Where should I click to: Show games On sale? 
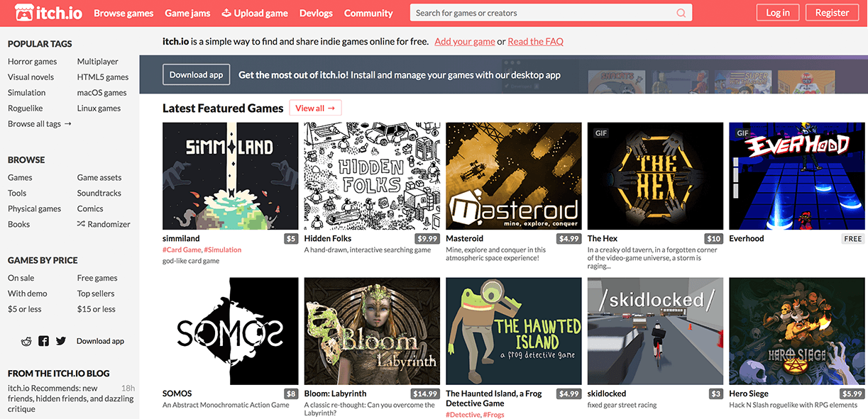21,278
